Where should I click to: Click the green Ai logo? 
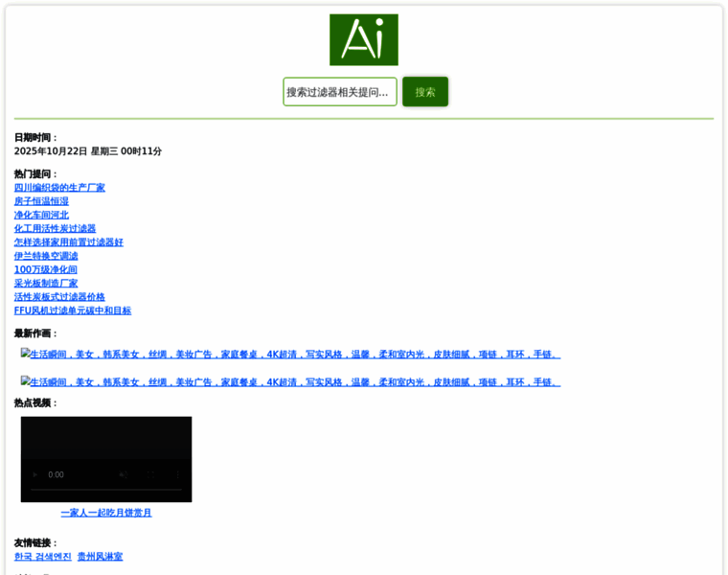coord(364,40)
